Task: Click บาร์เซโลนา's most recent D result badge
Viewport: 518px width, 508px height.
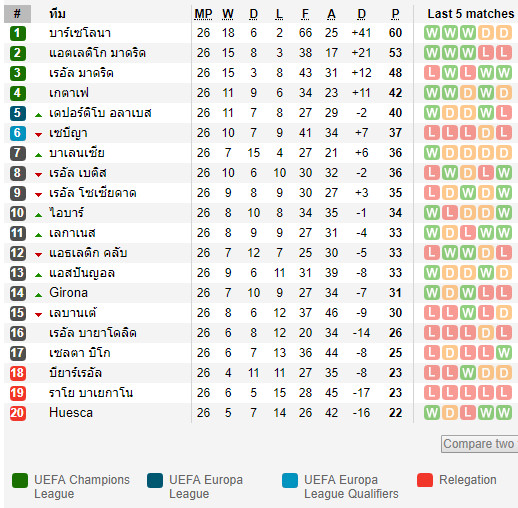Action: pos(504,33)
